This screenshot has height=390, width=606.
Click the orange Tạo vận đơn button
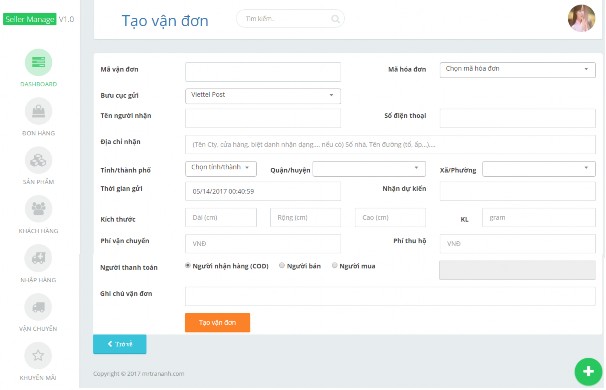[218, 322]
